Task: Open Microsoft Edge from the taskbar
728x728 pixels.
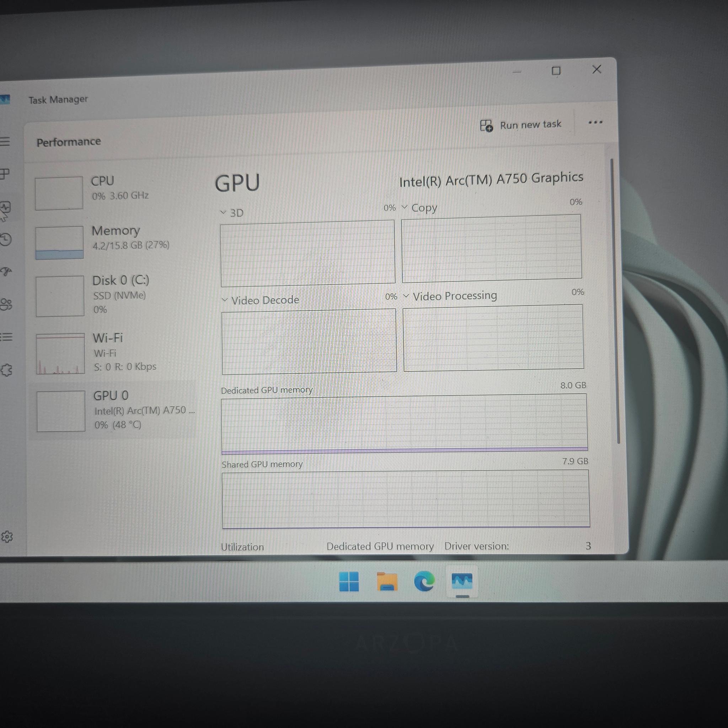Action: coord(424,582)
